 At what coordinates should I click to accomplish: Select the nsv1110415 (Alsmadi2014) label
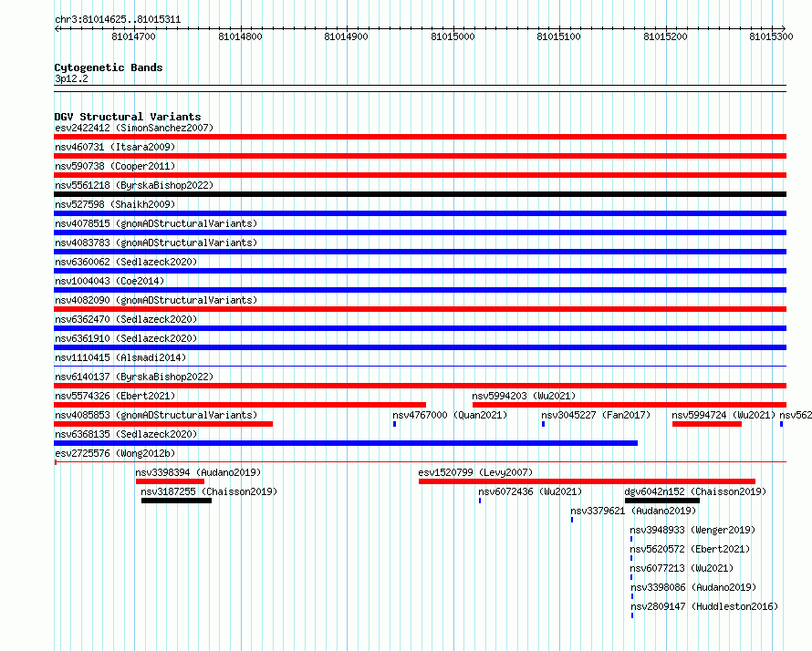coord(120,357)
